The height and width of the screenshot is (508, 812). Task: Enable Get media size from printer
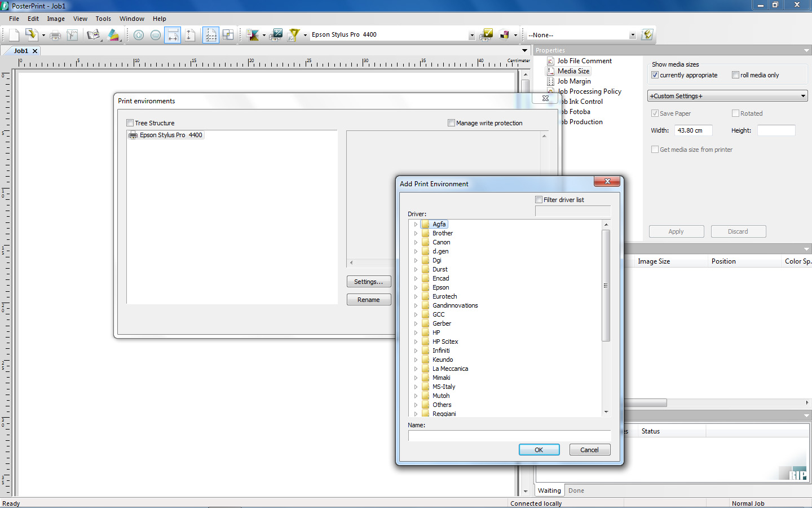click(x=655, y=150)
